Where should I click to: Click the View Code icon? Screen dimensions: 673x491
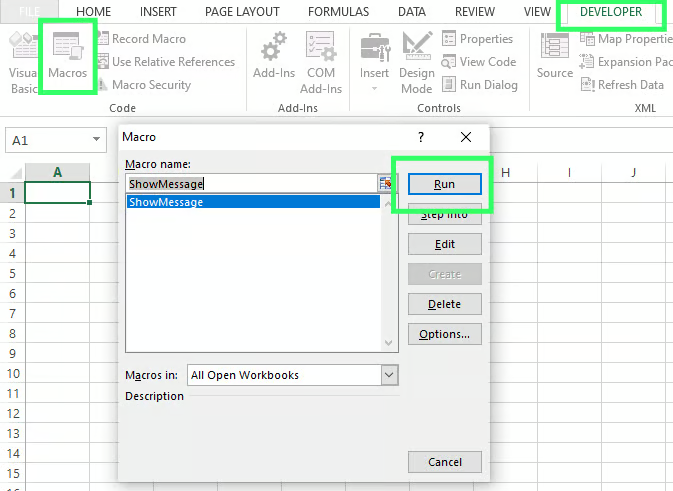pos(479,62)
